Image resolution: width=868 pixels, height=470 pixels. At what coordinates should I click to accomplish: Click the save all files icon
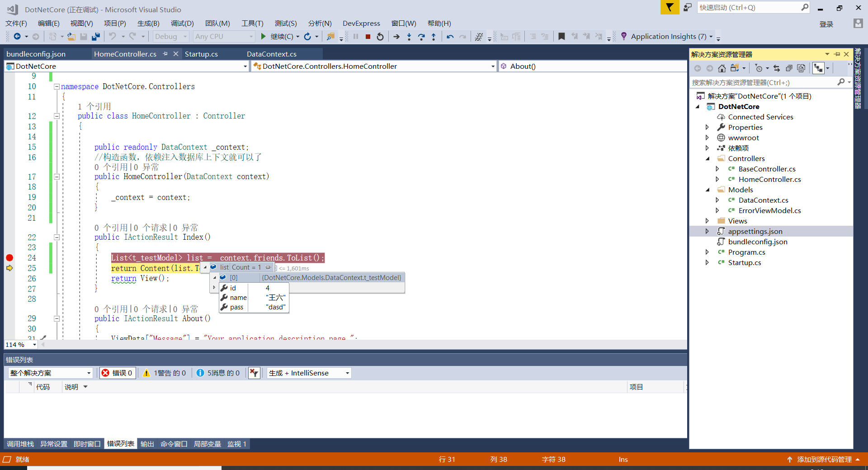tap(96, 37)
